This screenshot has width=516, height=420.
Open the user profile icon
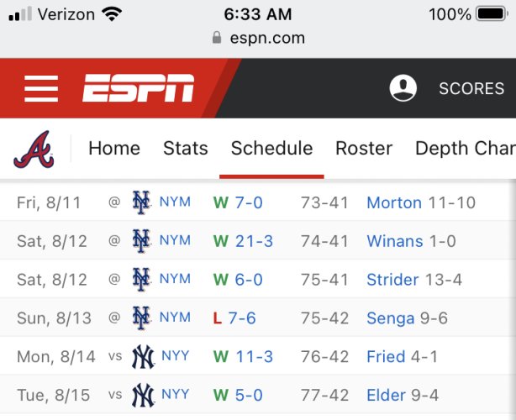tap(403, 88)
